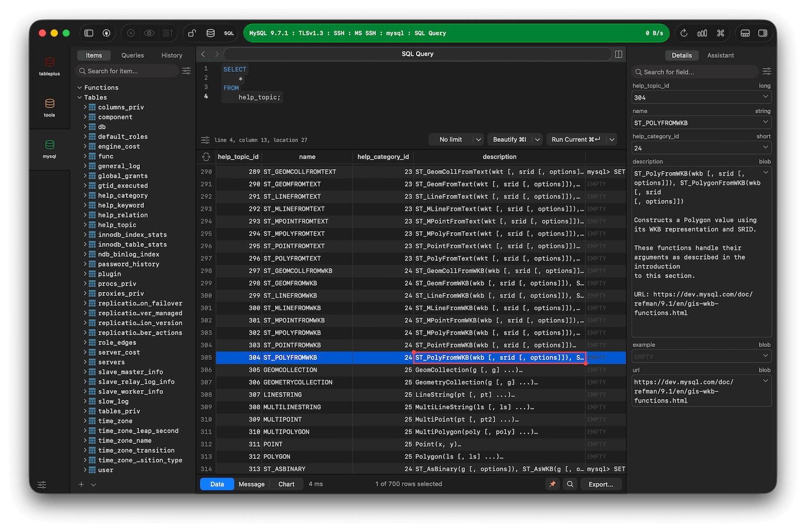The image size is (806, 532).
Task: Click the filter sliders icon beside field search
Action: 766,71
